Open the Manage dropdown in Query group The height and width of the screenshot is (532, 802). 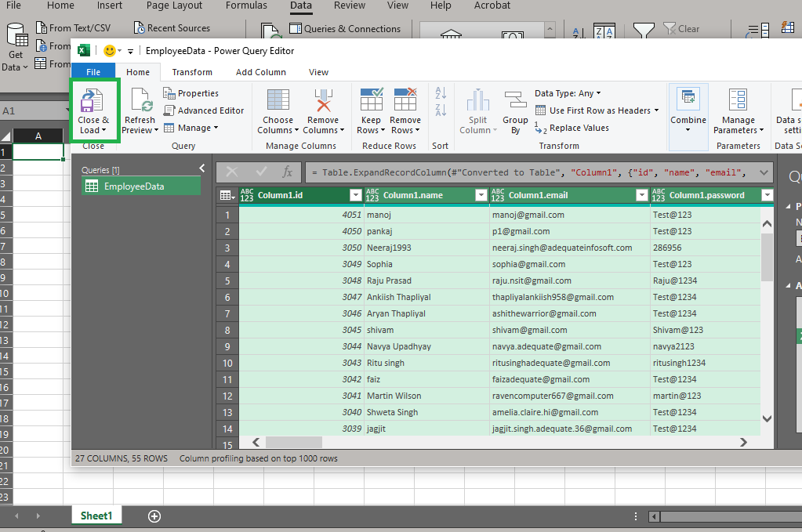[191, 128]
